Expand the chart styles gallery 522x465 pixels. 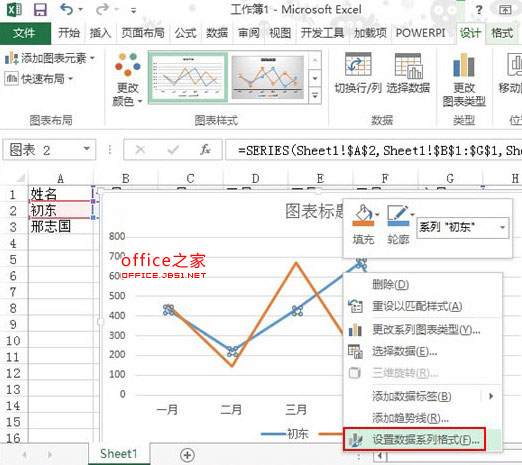tap(315, 96)
